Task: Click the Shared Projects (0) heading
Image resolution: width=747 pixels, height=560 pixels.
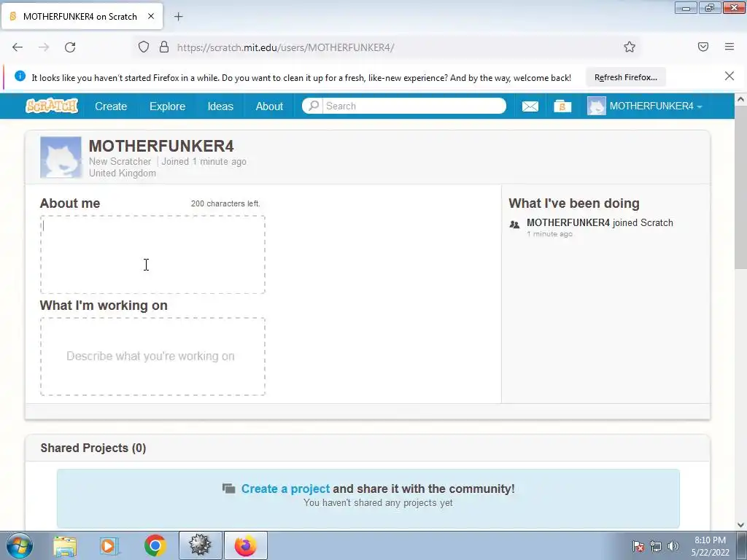Action: click(93, 448)
